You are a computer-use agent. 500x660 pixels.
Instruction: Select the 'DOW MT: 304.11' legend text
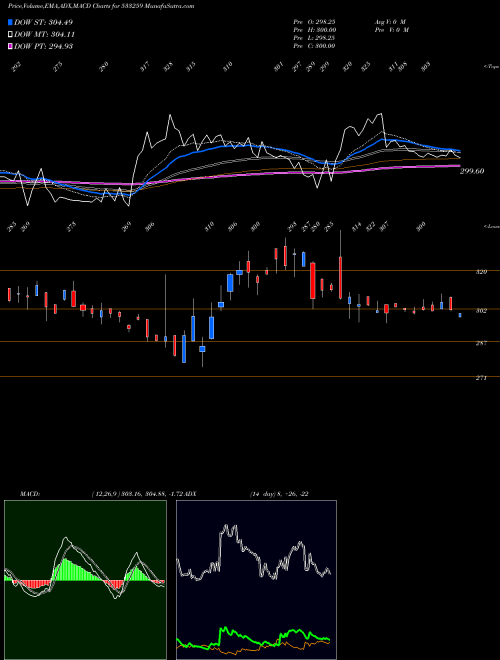pos(45,34)
